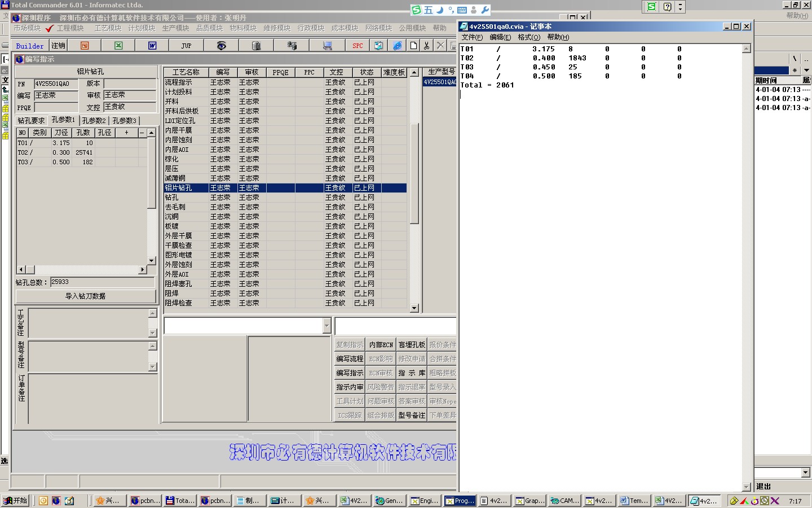Click the 内部ECN button
Screen dimensions: 812x508
coord(381,345)
